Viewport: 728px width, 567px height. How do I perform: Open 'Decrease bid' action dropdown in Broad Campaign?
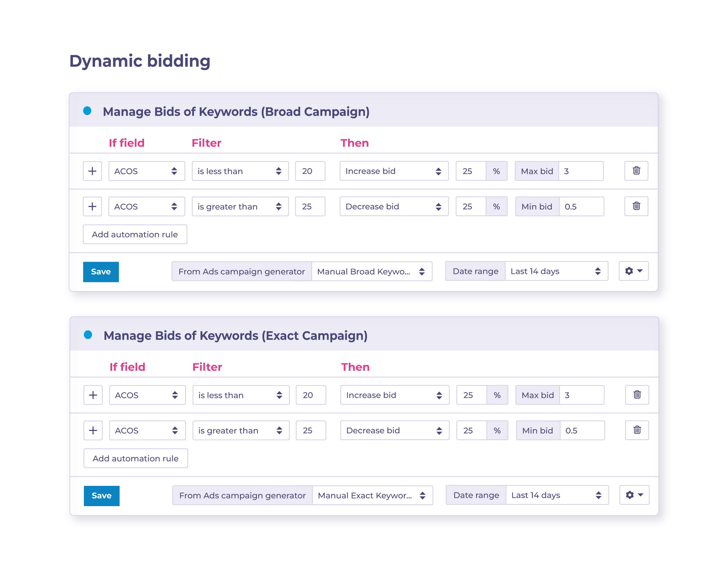click(394, 206)
